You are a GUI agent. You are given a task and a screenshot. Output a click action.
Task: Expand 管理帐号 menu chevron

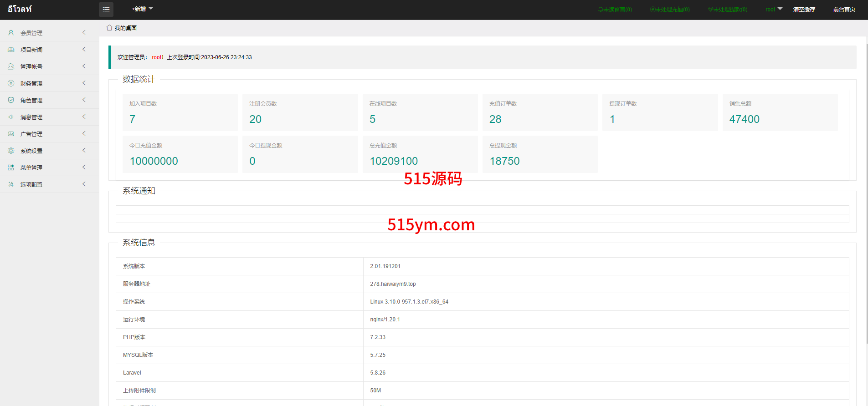pyautogui.click(x=84, y=66)
